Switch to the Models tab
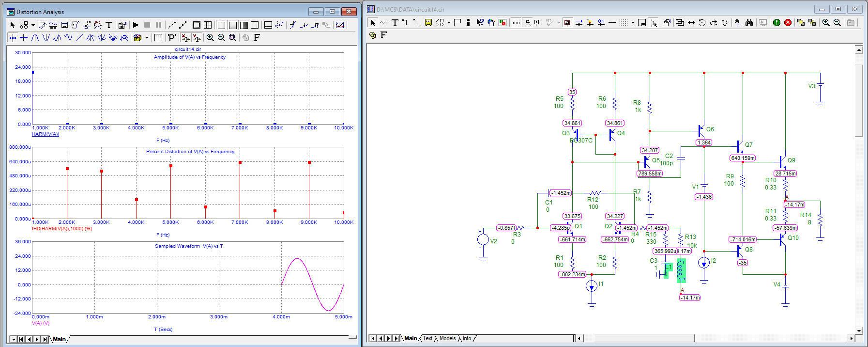Viewport: 868px width, 347px height. (447, 338)
